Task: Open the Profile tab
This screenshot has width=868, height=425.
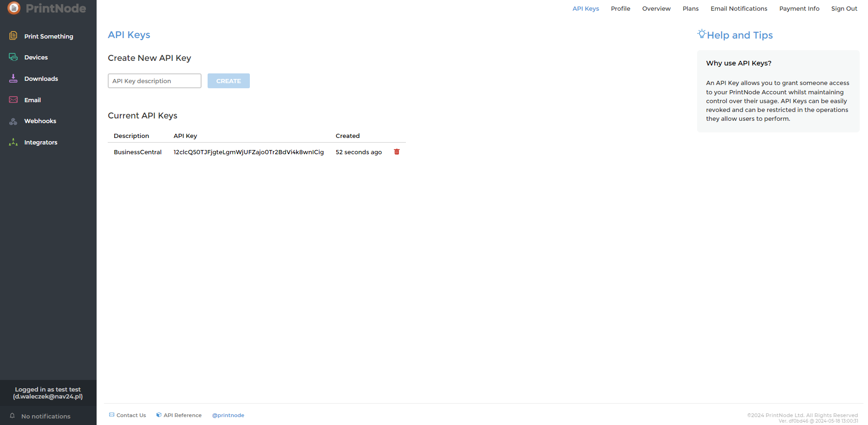Action: point(620,8)
